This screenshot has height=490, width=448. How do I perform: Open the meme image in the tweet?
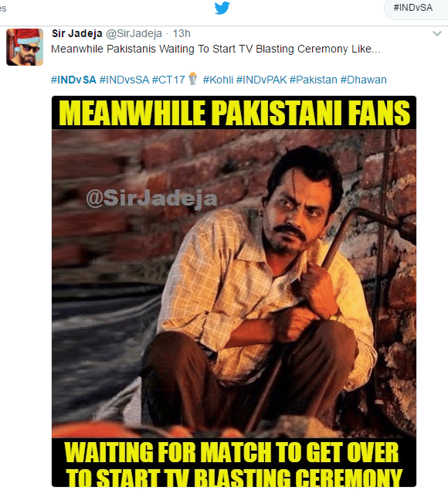[234, 291]
